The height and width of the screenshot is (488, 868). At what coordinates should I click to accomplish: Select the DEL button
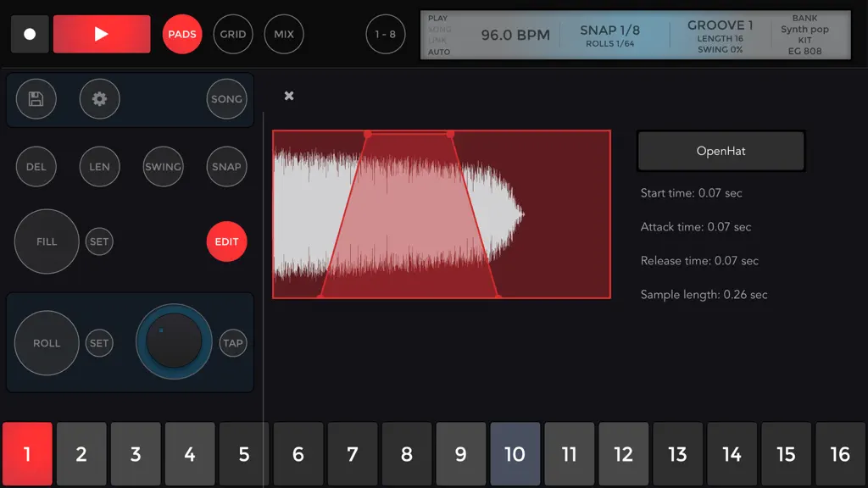36,167
